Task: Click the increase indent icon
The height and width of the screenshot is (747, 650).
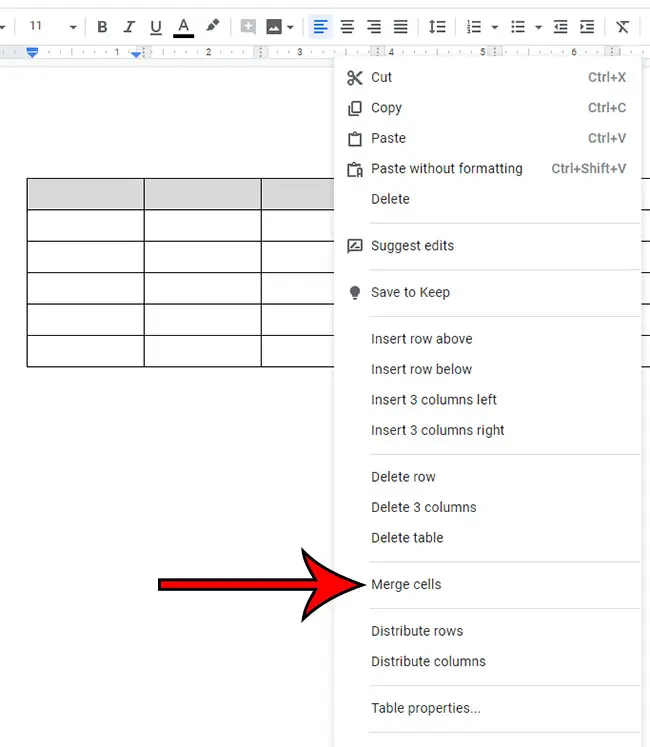Action: coord(587,27)
